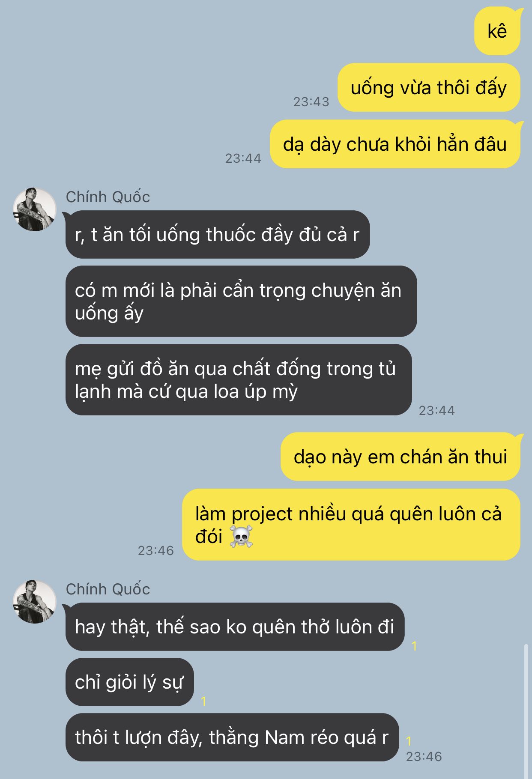This screenshot has height=779, width=532.
Task: Select the 'uống vừa thôi đấy' message
Action: [429, 87]
